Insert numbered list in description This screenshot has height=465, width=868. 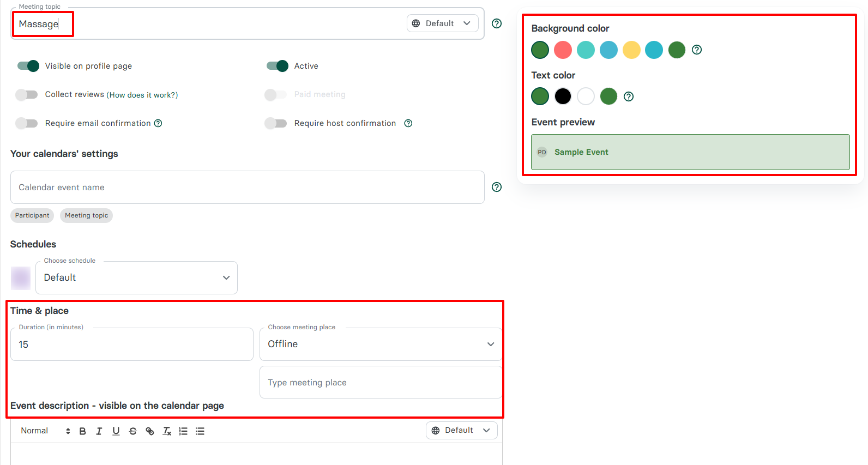click(183, 431)
